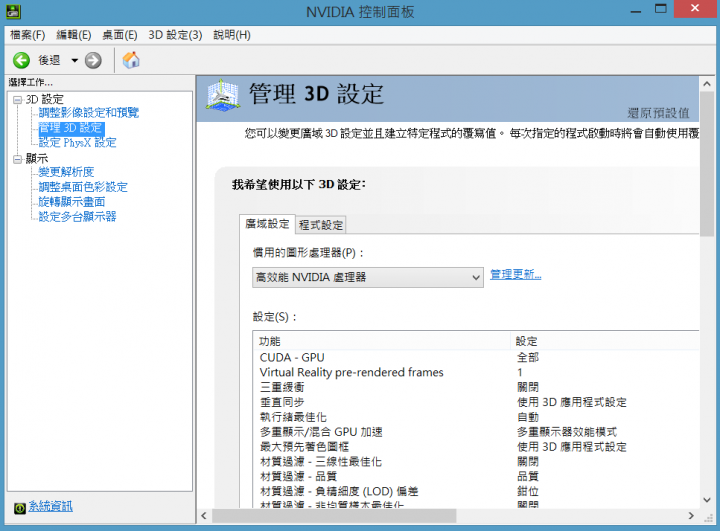Open the 編輯(E) menu
The image size is (720, 531).
[73, 35]
